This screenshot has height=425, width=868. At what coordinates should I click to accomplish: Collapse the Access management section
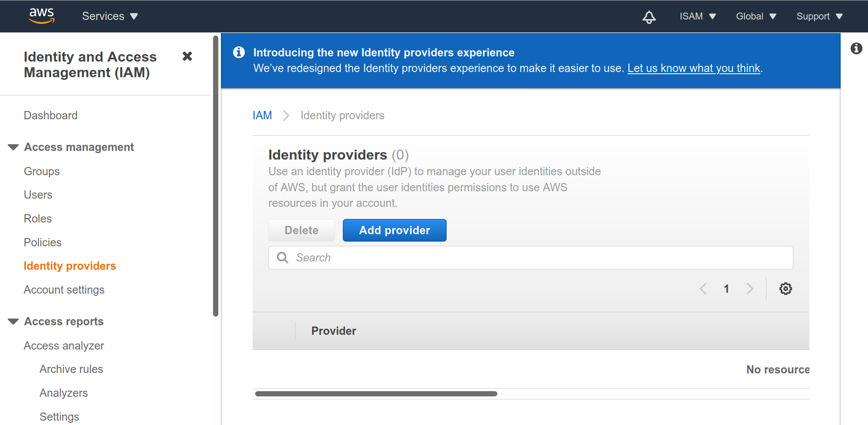[13, 147]
